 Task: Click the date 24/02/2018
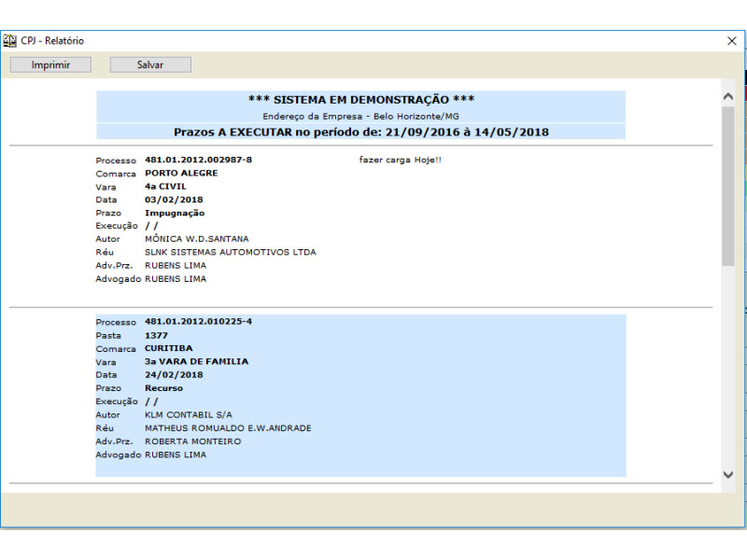174,375
